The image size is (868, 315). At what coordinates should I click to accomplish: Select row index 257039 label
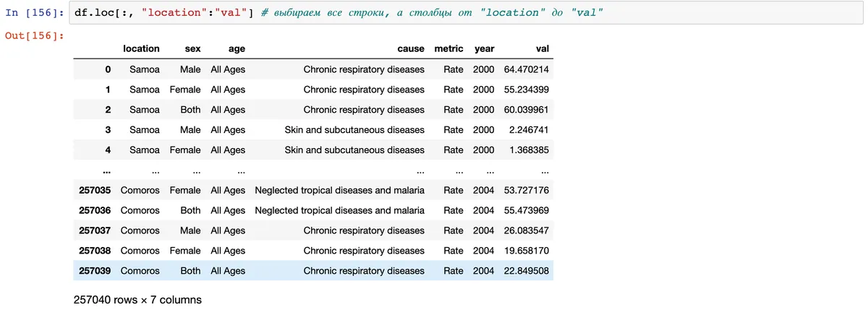coord(95,271)
